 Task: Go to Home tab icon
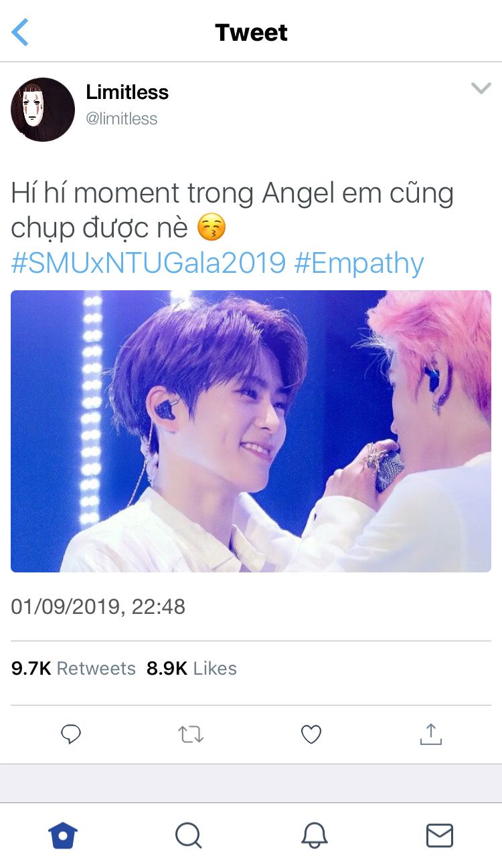63,835
